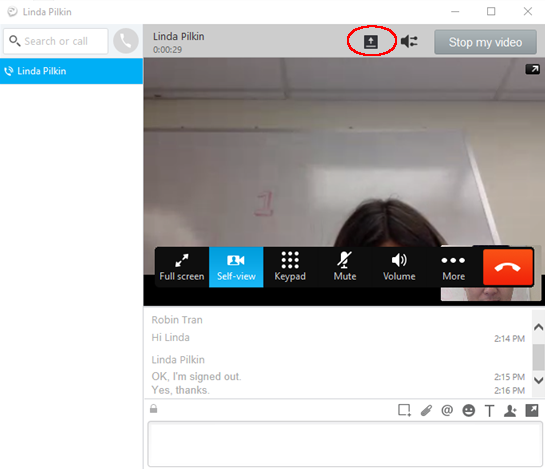Click the chat scrollbar up arrow
This screenshot has width=545, height=469.
538,327
